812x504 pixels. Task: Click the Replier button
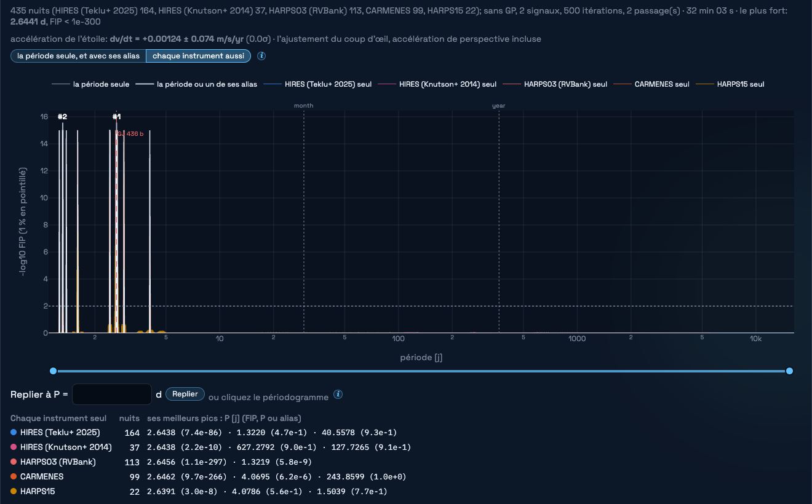(185, 394)
